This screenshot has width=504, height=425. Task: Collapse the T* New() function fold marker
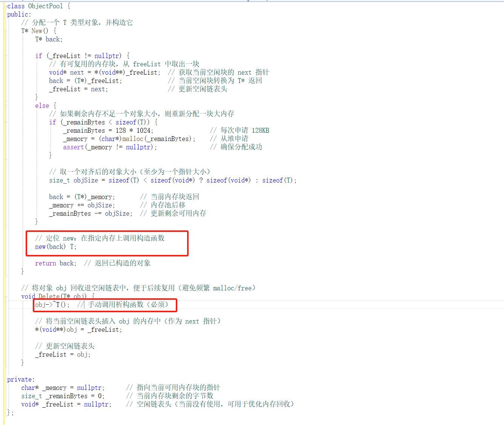point(6,31)
